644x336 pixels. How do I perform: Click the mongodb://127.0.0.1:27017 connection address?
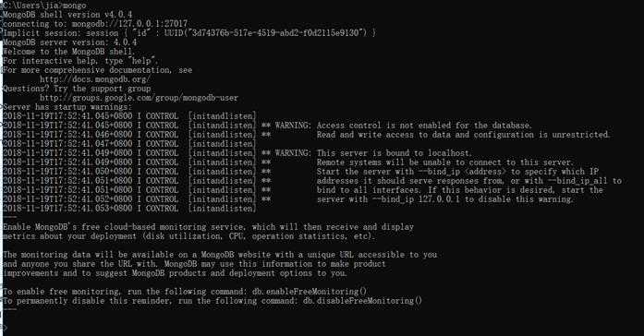129,23
